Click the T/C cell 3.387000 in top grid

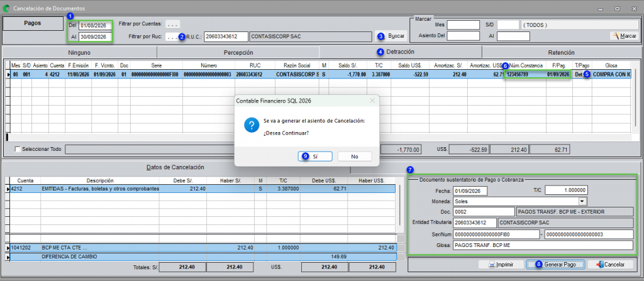coord(379,74)
